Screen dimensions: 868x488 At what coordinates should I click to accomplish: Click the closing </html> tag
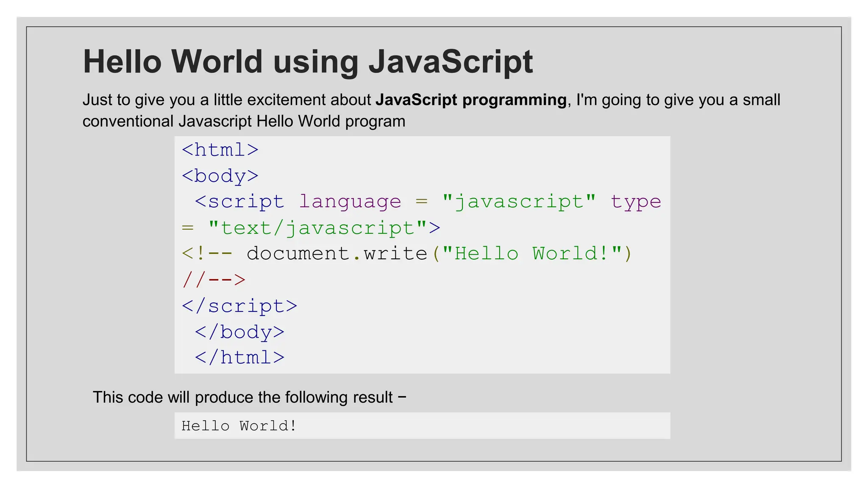pyautogui.click(x=239, y=358)
